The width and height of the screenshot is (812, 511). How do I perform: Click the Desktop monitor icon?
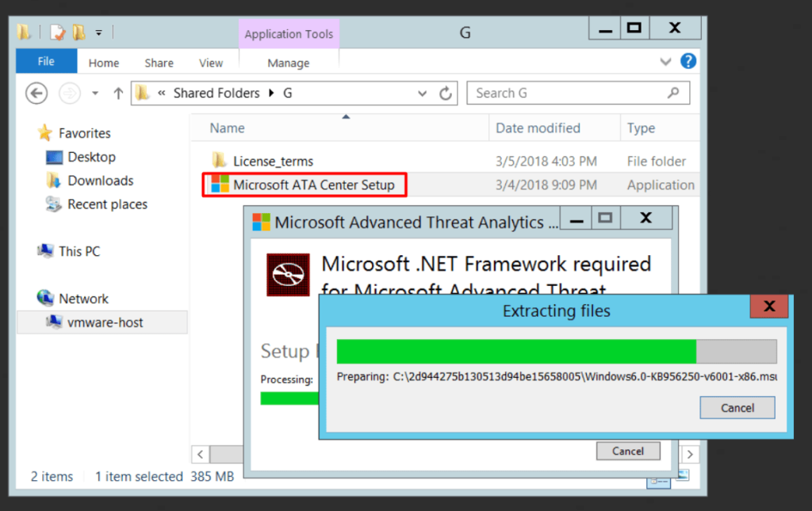click(54, 157)
